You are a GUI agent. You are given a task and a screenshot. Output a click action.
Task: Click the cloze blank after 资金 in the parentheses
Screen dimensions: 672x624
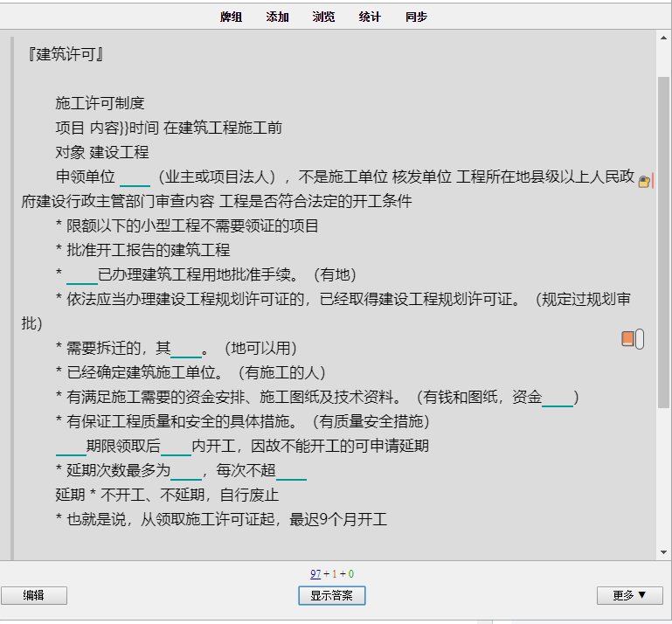558,399
